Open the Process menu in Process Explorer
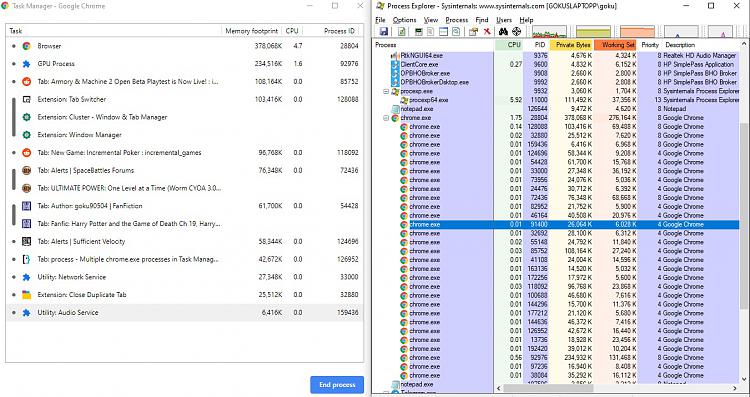 pos(457,20)
